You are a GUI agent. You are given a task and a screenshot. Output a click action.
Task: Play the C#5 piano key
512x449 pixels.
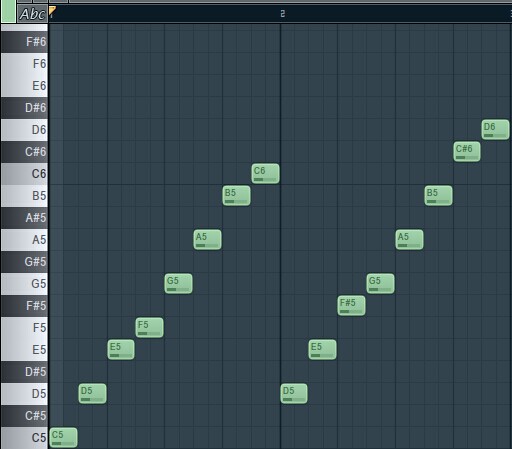click(x=24, y=416)
